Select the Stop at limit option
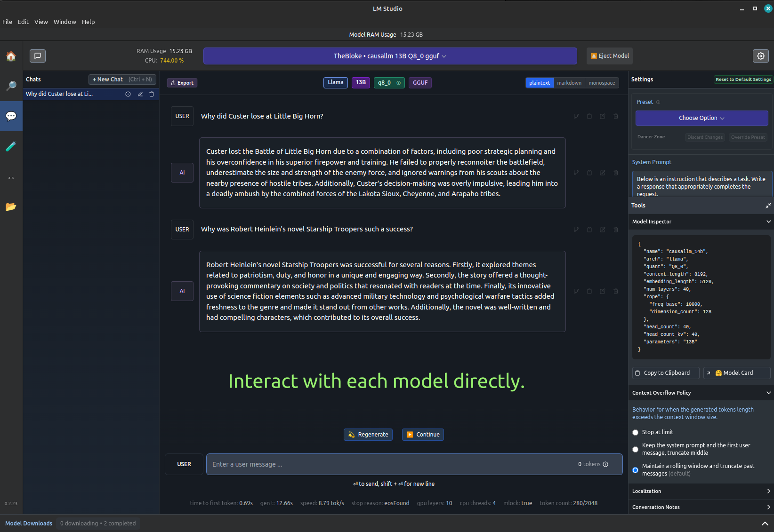 pyautogui.click(x=635, y=432)
